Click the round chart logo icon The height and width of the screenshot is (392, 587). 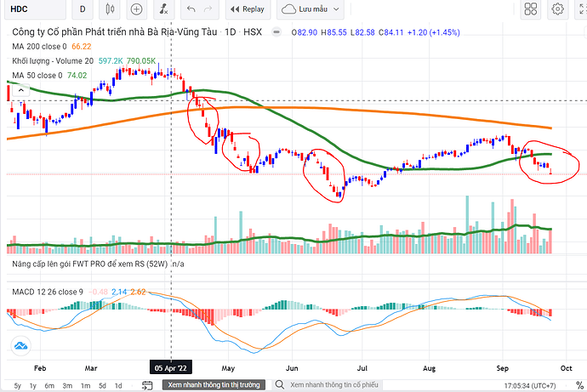coord(21,345)
